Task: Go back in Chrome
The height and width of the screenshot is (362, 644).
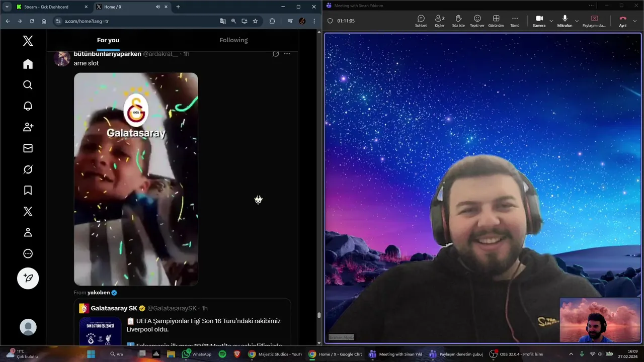Action: click(x=8, y=21)
